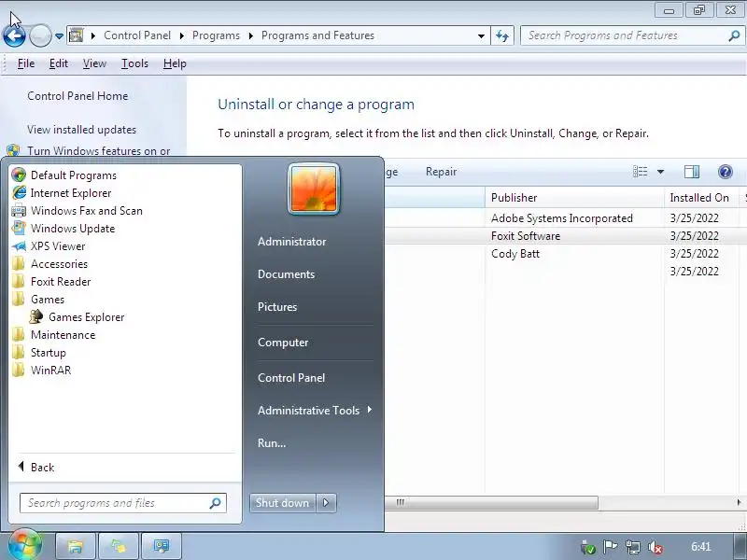Open Windows Explorer from taskbar
Image resolution: width=747 pixels, height=560 pixels.
coord(76,546)
